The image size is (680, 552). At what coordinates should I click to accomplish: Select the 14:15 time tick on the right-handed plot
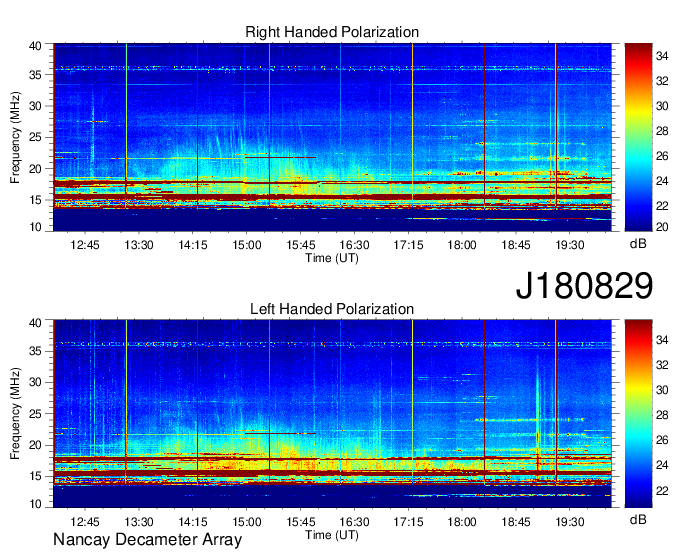coord(193,245)
